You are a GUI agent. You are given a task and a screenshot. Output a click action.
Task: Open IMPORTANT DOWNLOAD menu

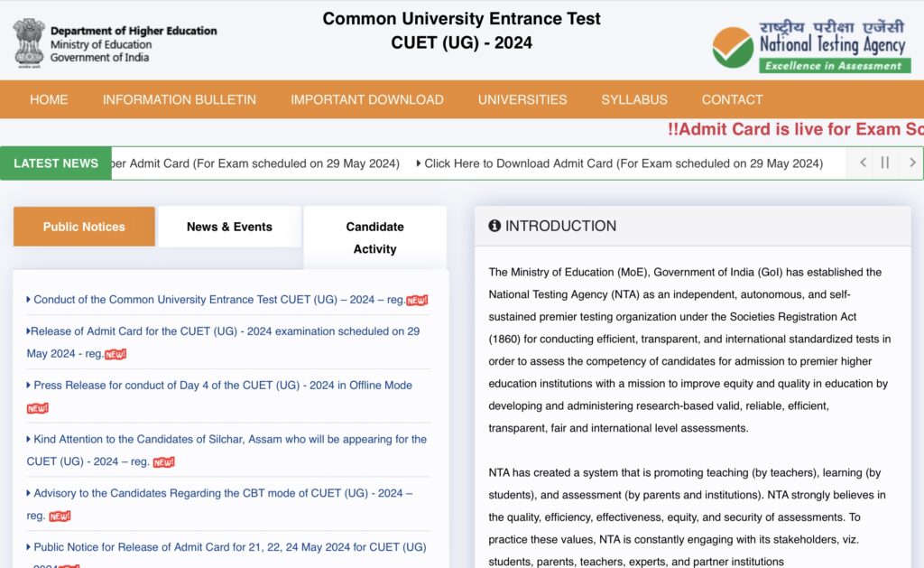(x=367, y=99)
